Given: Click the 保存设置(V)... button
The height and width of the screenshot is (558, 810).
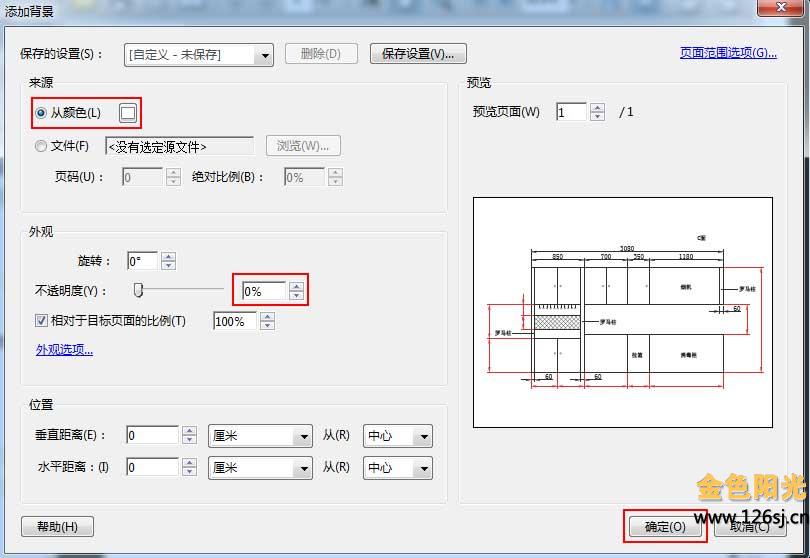Looking at the screenshot, I should click(x=418, y=54).
